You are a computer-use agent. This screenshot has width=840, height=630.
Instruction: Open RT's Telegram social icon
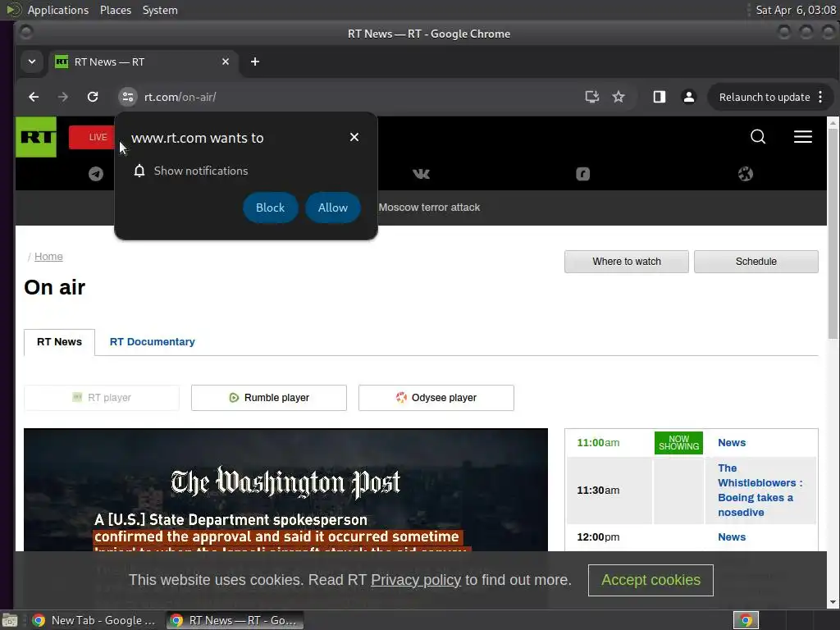(96, 174)
